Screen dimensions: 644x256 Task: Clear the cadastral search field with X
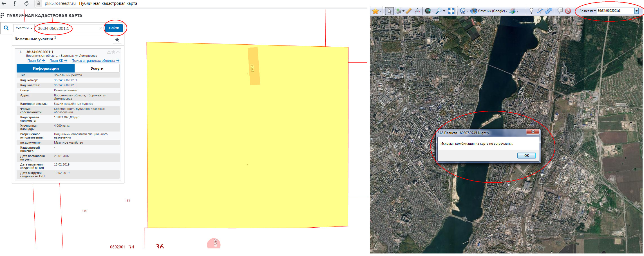tap(101, 28)
